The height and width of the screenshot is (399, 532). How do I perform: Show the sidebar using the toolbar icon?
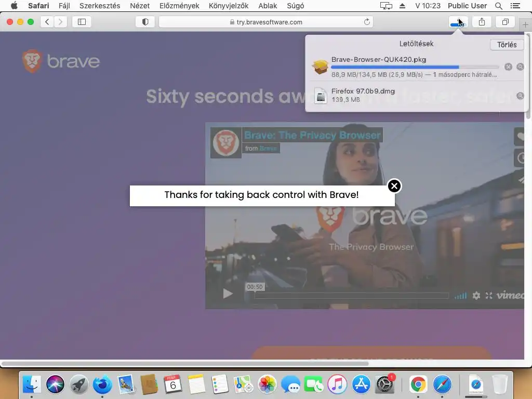(82, 22)
